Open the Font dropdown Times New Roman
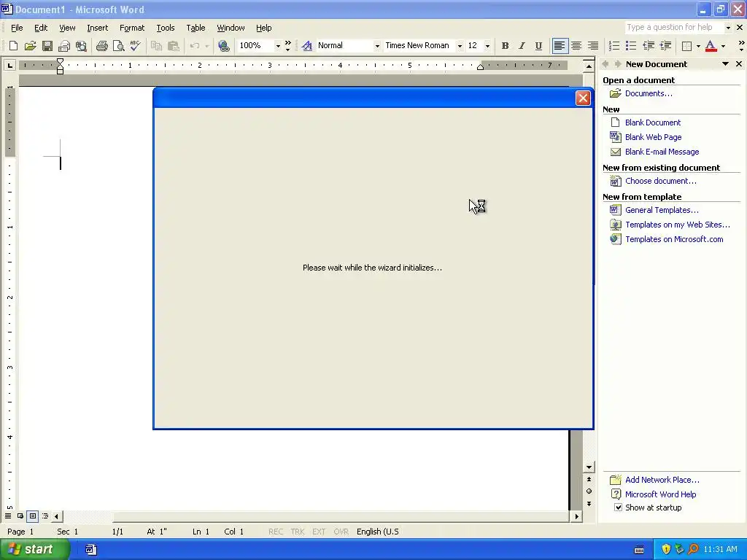This screenshot has height=560, width=747. point(460,46)
